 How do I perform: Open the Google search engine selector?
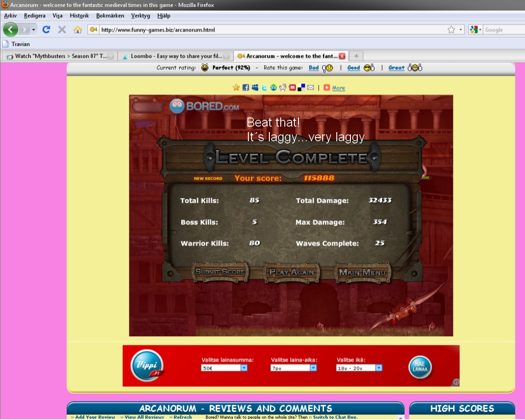(475, 30)
